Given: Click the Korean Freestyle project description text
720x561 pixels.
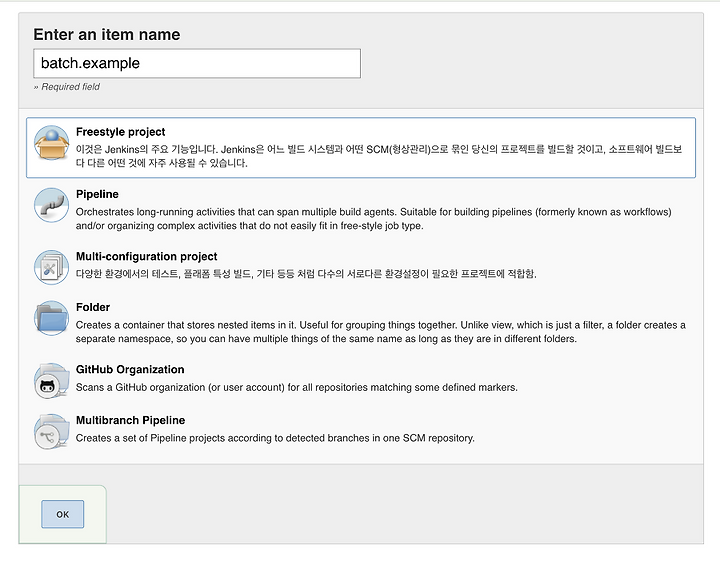Looking at the screenshot, I should 379,156.
